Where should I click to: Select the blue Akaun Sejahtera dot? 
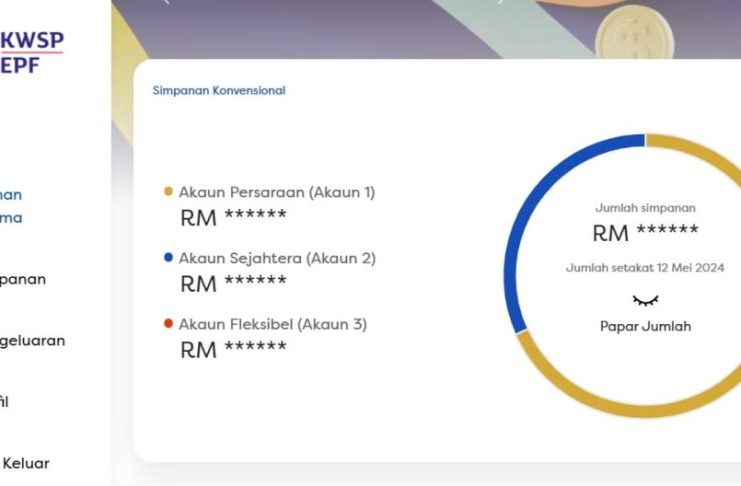[168, 258]
